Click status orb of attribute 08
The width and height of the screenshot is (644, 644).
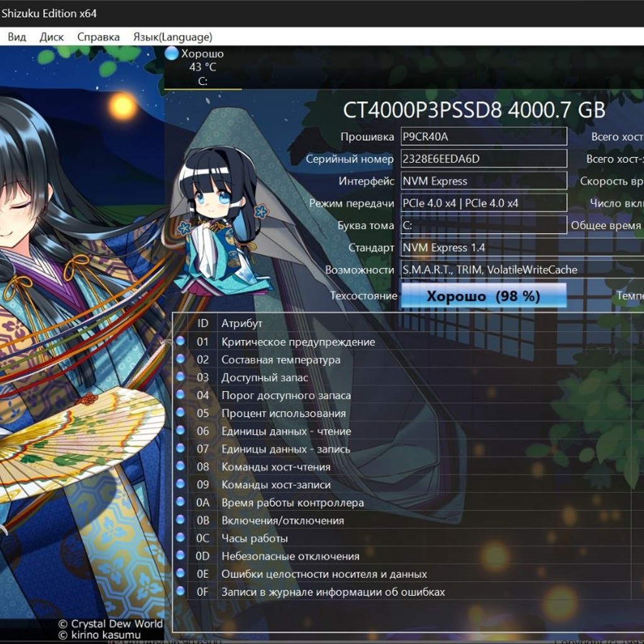180,466
